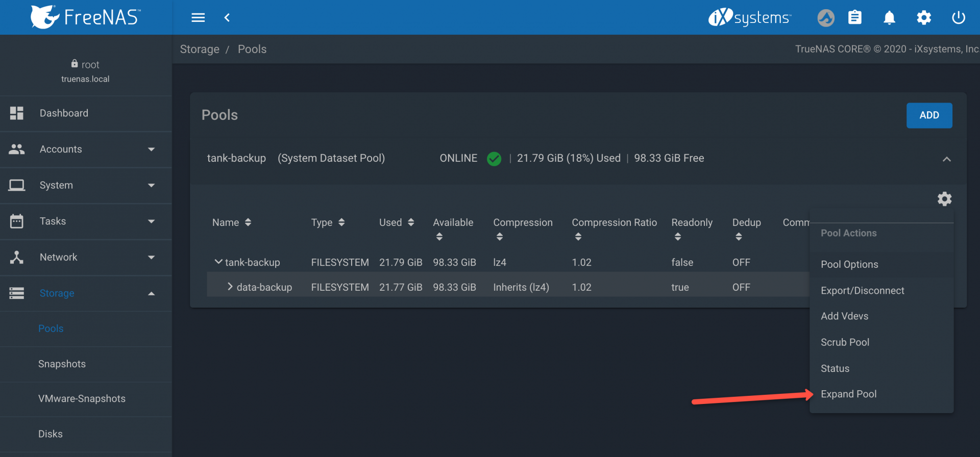Click 21.79 GiB (18%) Used text
This screenshot has width=980, height=457.
569,158
